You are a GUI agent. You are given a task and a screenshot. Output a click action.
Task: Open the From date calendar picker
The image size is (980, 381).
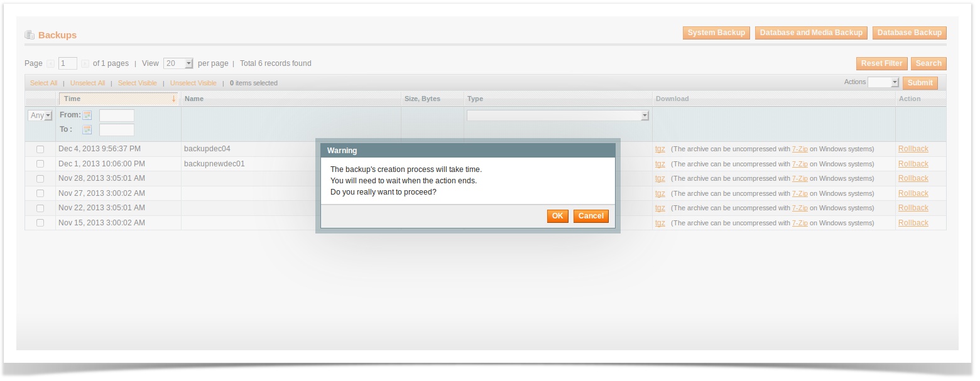click(87, 115)
